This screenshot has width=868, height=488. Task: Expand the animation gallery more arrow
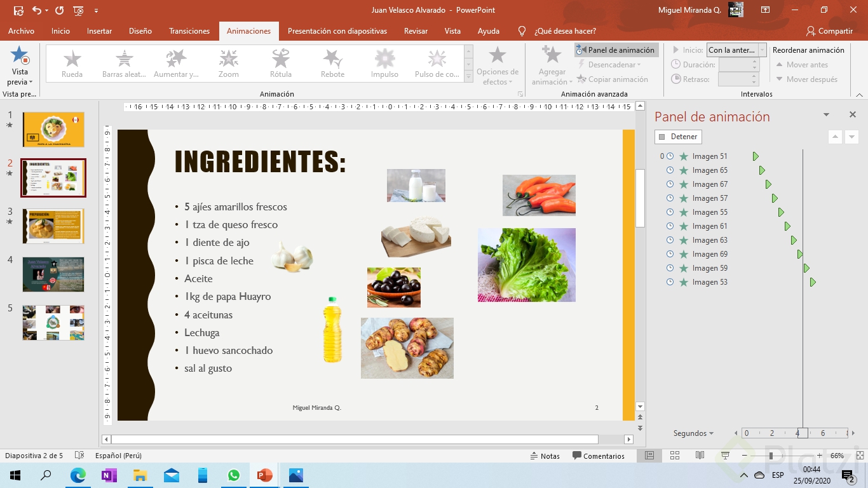coord(468,77)
